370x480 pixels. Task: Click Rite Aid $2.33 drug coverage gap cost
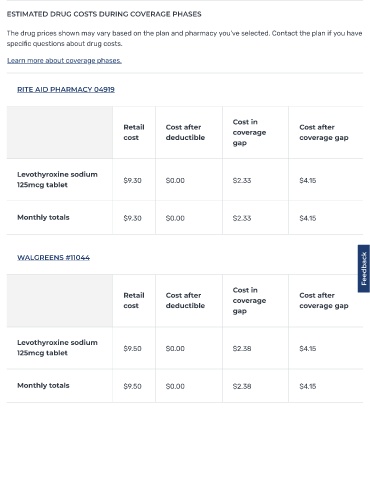click(242, 180)
